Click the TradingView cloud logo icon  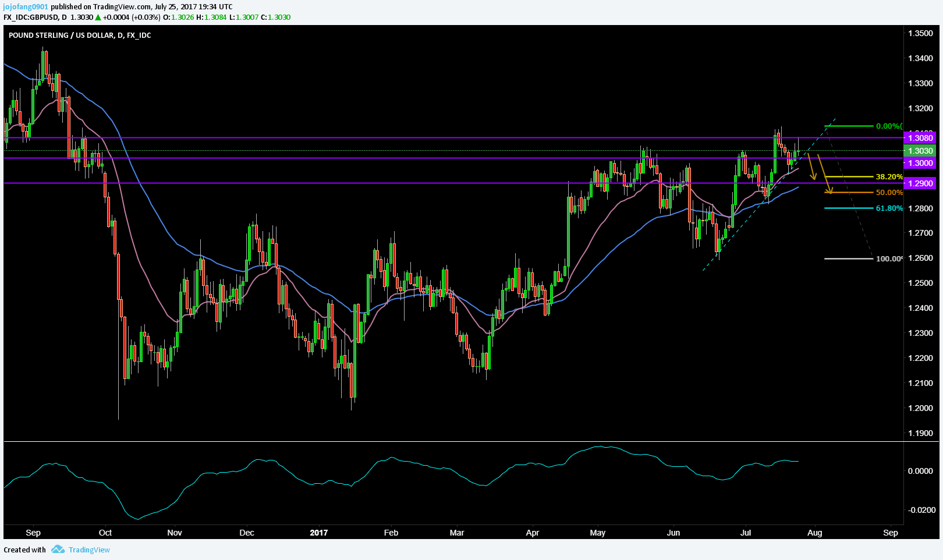58,549
